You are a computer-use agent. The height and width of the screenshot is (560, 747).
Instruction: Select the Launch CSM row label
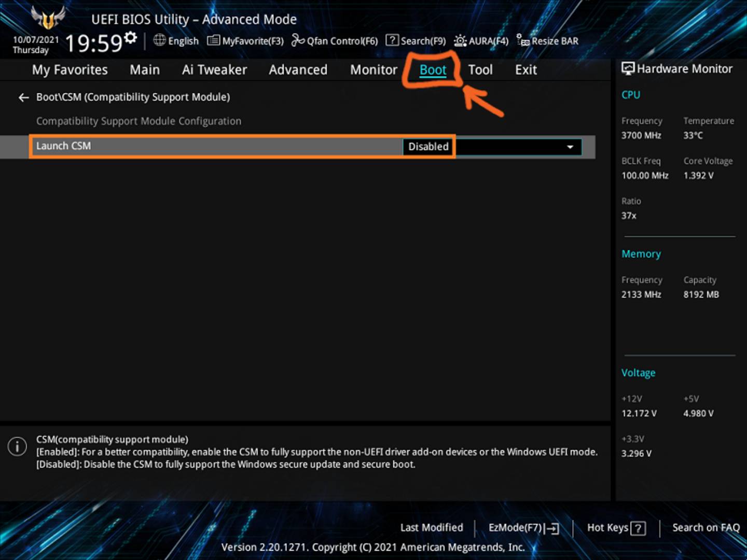coord(63,146)
